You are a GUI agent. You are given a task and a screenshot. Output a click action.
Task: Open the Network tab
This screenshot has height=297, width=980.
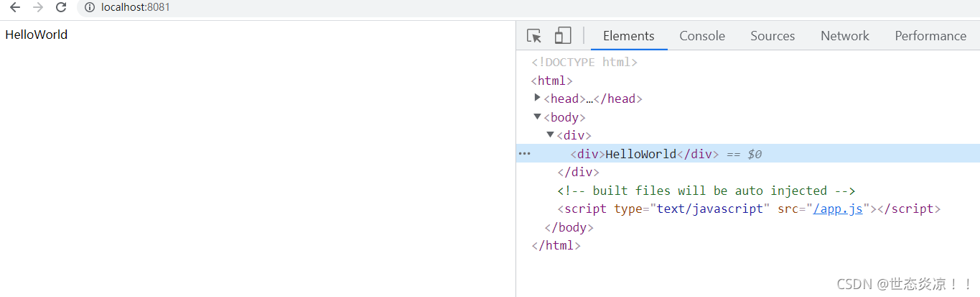tap(845, 36)
